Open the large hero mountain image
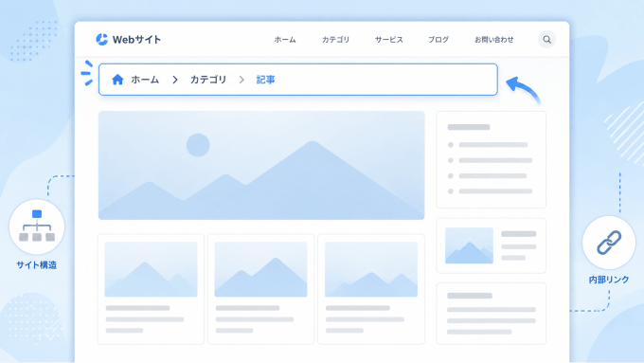Viewport: 644px width, 363px height. [x=261, y=165]
